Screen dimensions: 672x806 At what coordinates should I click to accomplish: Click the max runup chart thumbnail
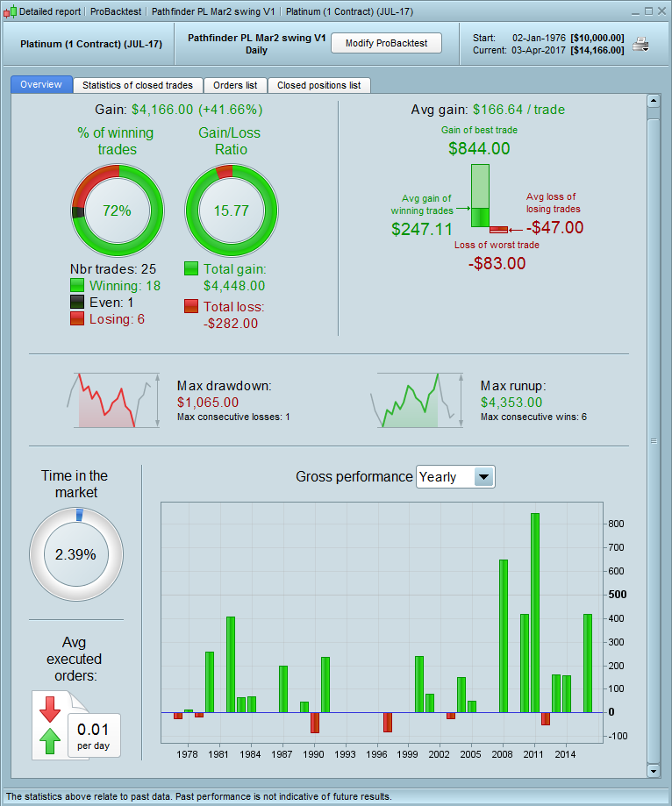coord(417,401)
